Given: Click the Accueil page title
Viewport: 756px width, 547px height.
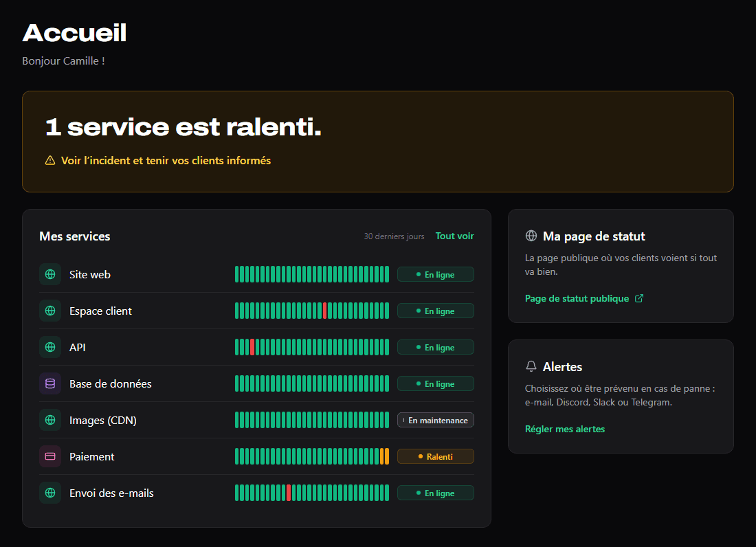Looking at the screenshot, I should (x=74, y=33).
